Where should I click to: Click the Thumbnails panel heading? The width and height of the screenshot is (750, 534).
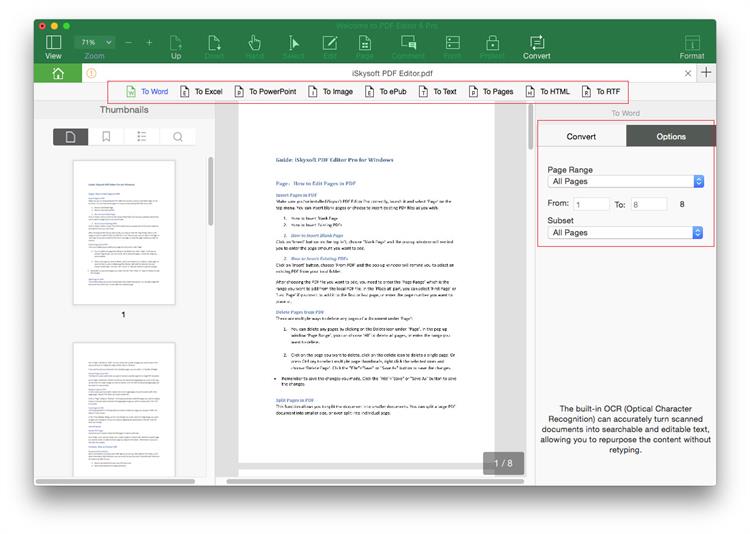[124, 110]
